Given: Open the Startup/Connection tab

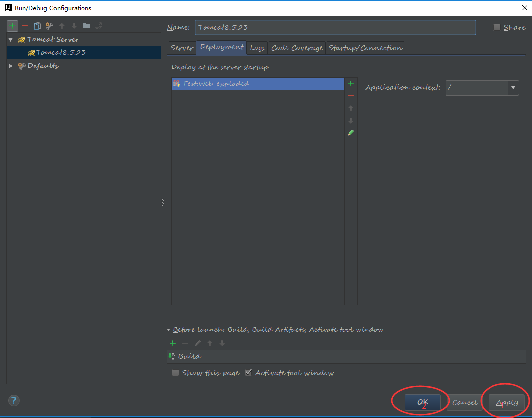Looking at the screenshot, I should tap(366, 48).
